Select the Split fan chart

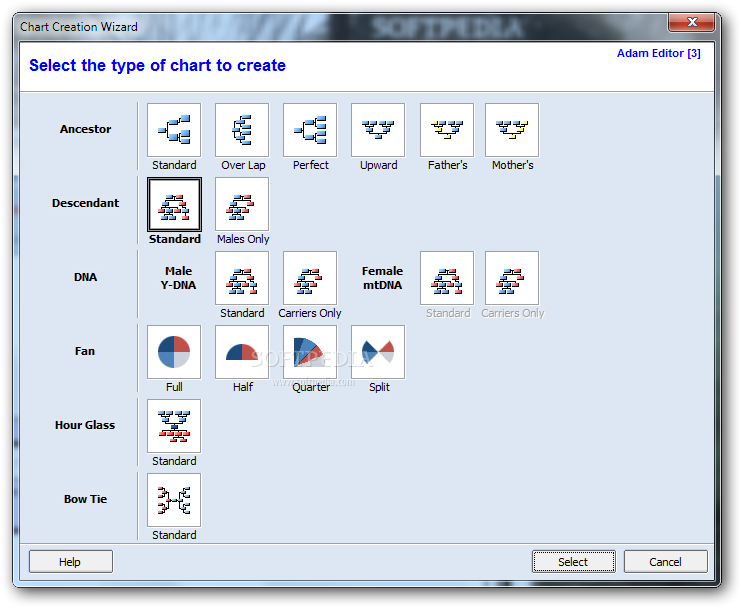378,352
